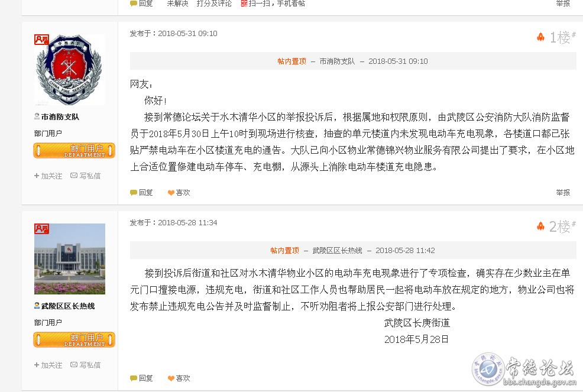Click 帖内置顶 in the 1楼 post banner
Screen dimensions: 583x392
(x=292, y=61)
